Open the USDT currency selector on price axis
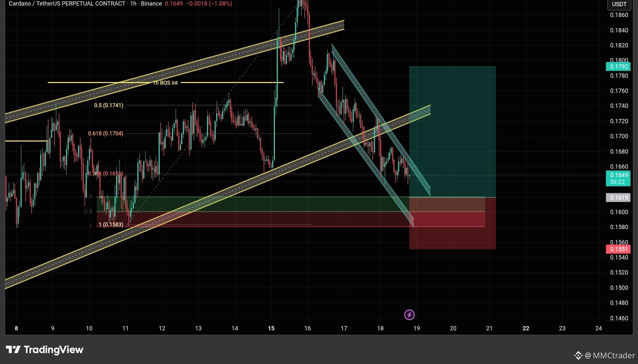 619,4
